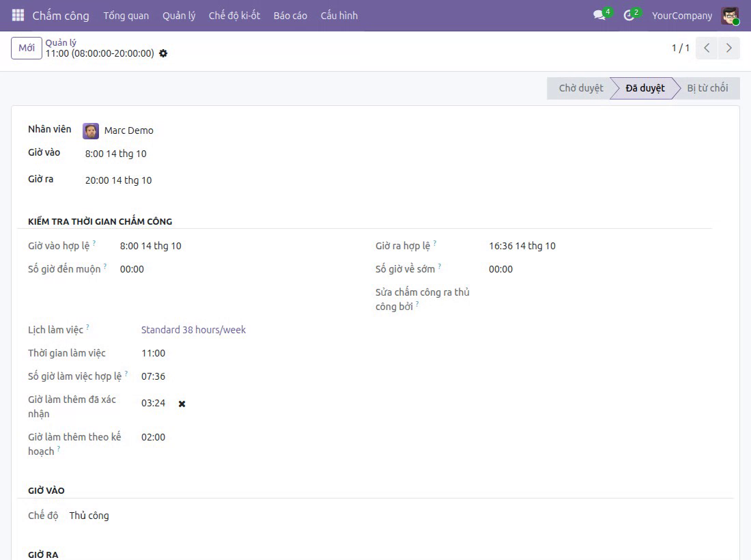Expand the Cấu hình menu
751x560 pixels.
pos(339,16)
